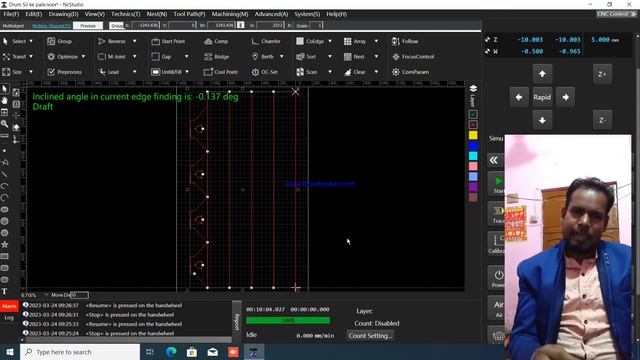This screenshot has height=360, width=640.
Task: Open the Size dropdown arrow
Action: pyautogui.click(x=31, y=72)
